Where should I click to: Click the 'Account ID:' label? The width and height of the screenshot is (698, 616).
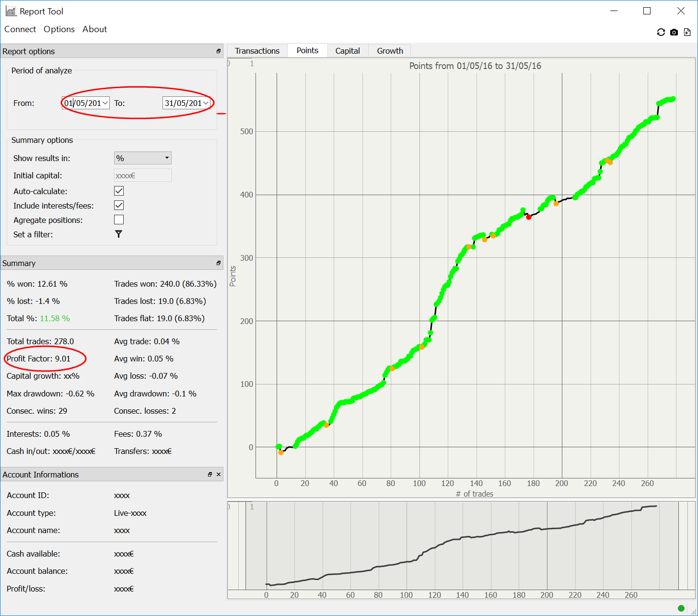click(28, 495)
